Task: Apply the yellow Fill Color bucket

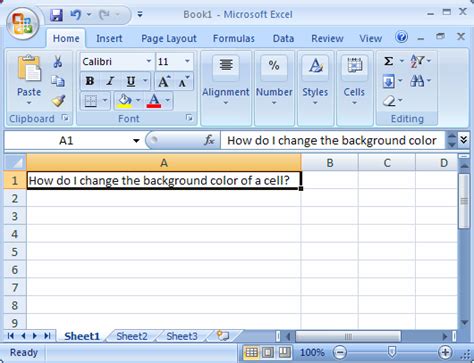Action: coord(124,101)
